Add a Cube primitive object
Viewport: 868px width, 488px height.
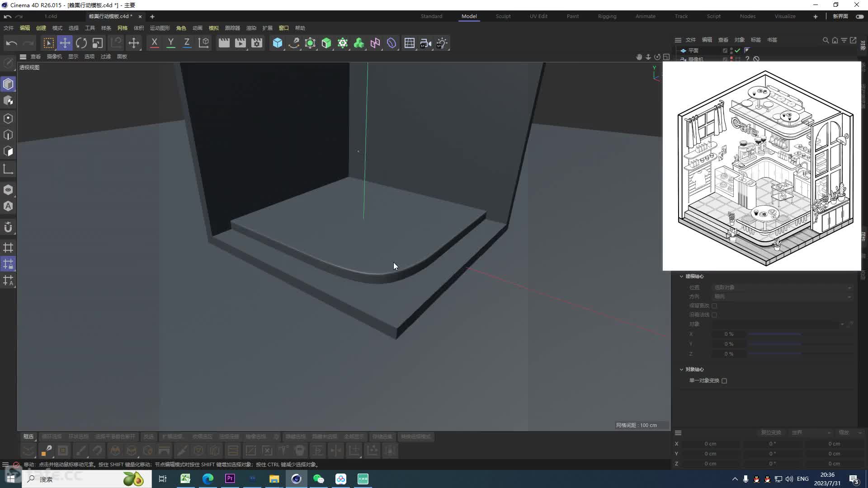click(278, 43)
